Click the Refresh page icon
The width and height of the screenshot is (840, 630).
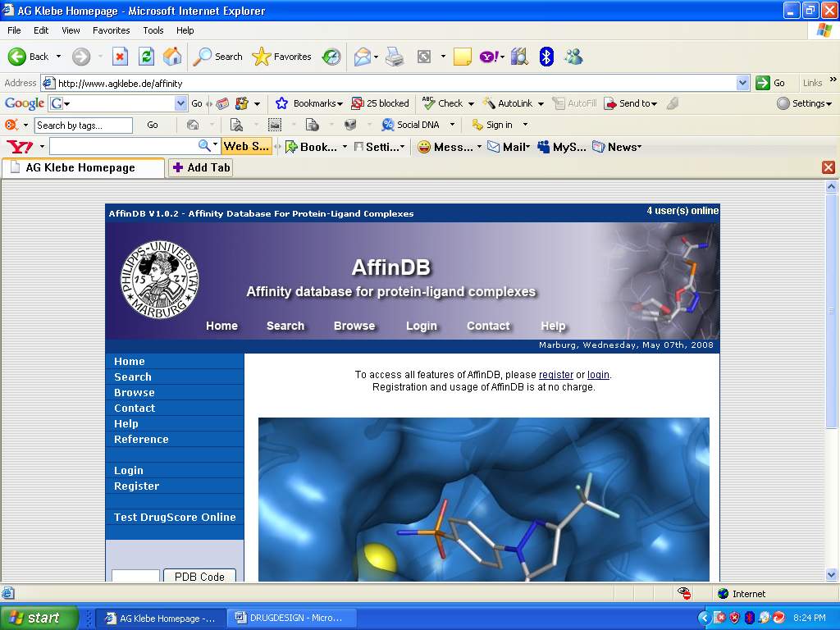(x=146, y=57)
